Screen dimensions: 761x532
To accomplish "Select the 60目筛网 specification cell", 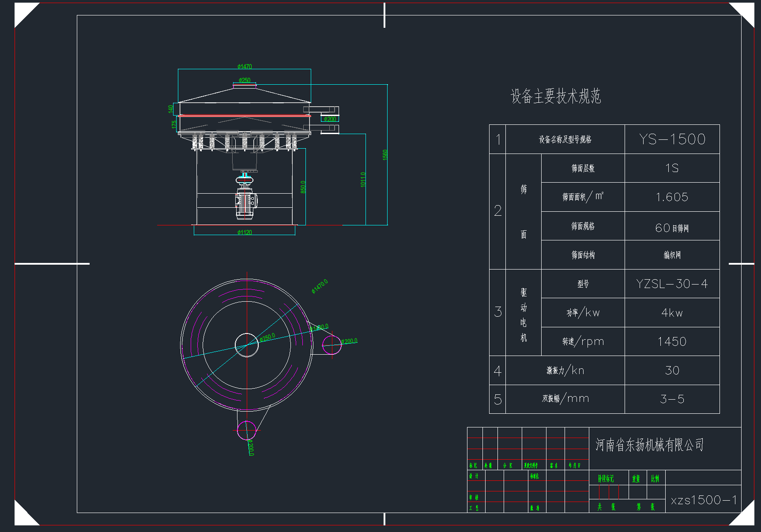I will (x=672, y=228).
